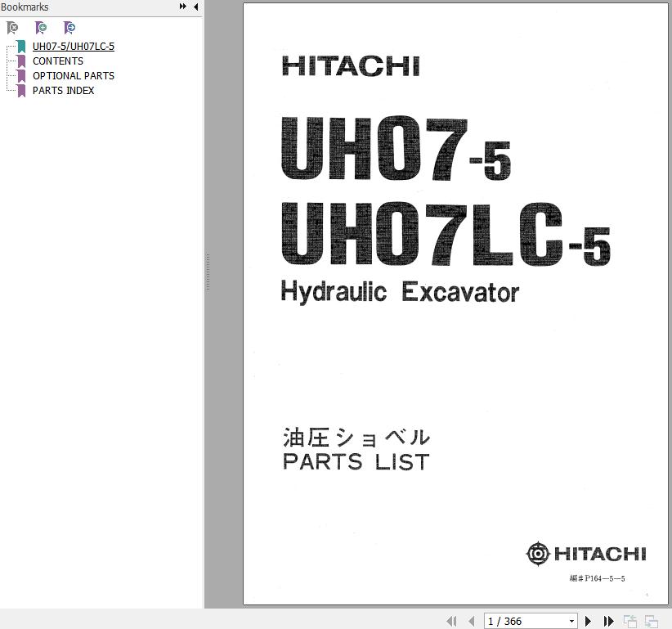Advance to the next page
Viewport: 672px width, 629px height.
point(589,621)
